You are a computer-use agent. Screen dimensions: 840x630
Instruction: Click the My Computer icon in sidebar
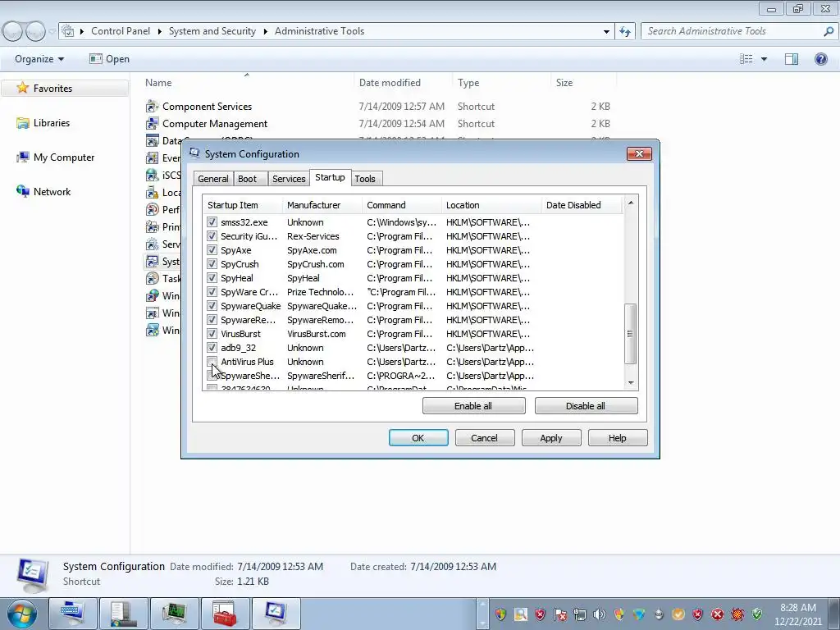click(x=22, y=157)
